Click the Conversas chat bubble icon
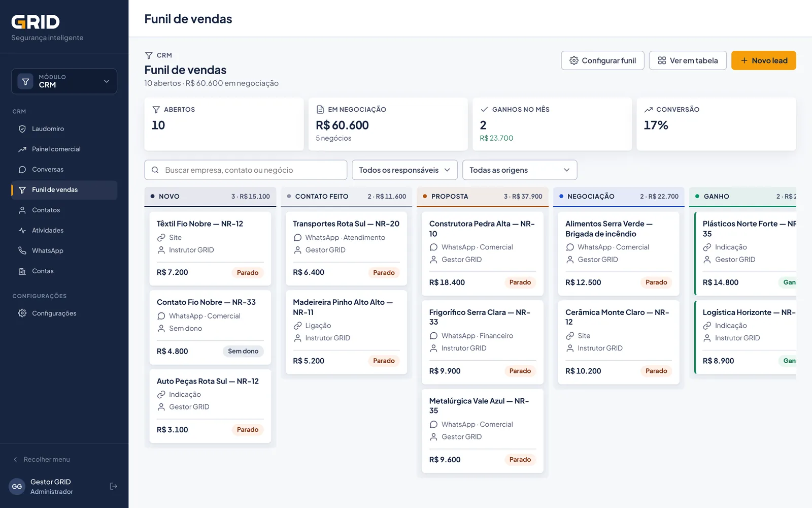 click(x=22, y=170)
